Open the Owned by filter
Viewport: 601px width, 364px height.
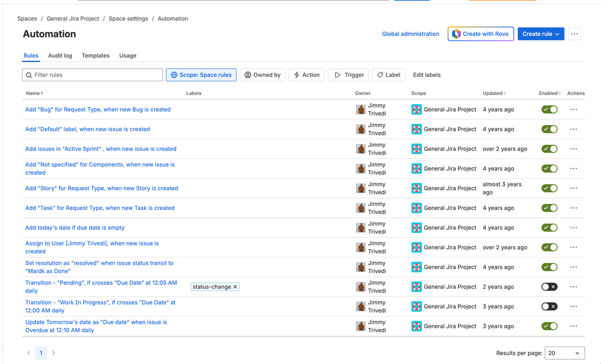[263, 75]
